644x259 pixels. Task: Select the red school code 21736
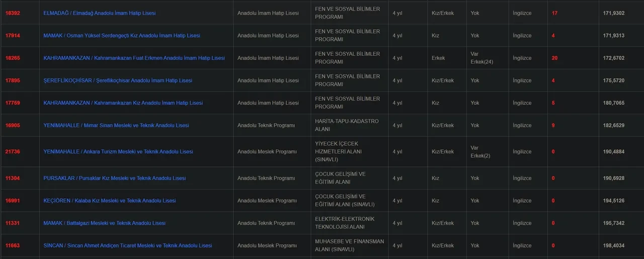(x=13, y=152)
